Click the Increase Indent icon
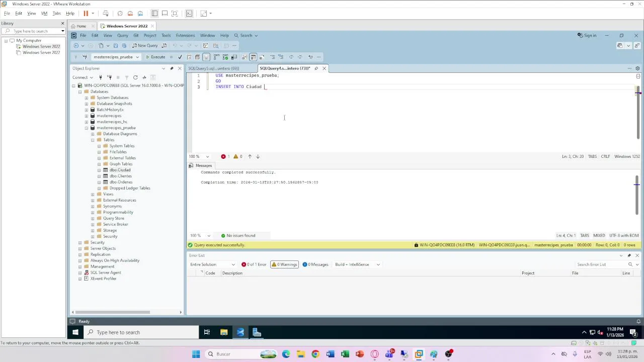The image size is (644, 362). pyautogui.click(x=300, y=57)
